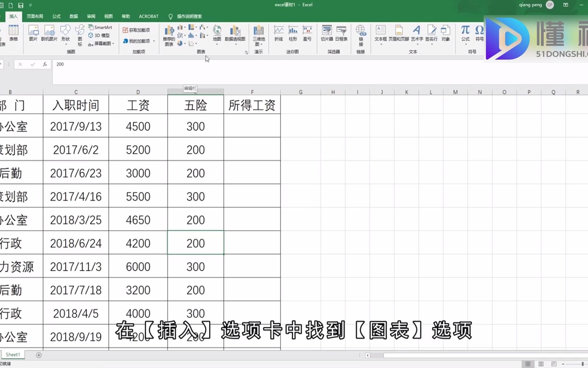The image size is (588, 368).
Task: Open the ACROBAT tab
Action: point(149,16)
